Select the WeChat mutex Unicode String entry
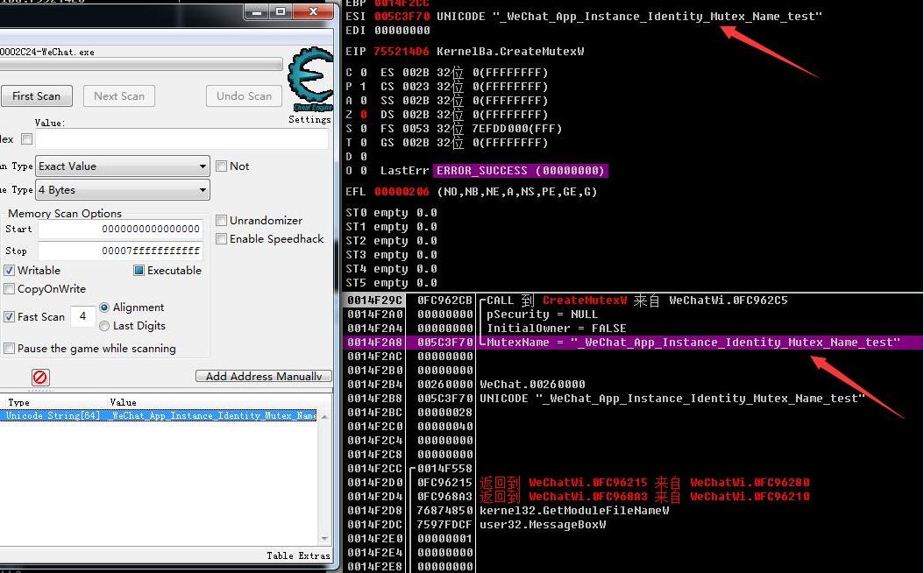The width and height of the screenshot is (924, 573). 158,415
